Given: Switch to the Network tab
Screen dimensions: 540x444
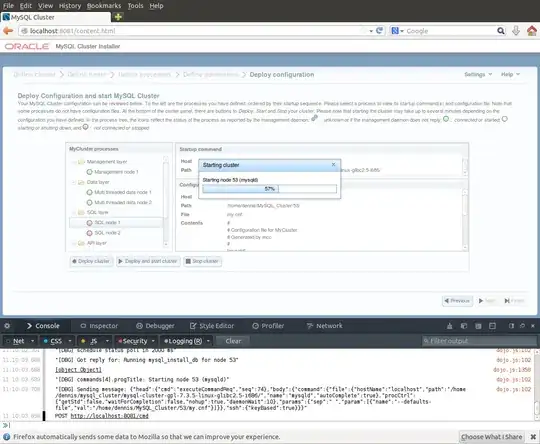Looking at the screenshot, I should tap(325, 326).
